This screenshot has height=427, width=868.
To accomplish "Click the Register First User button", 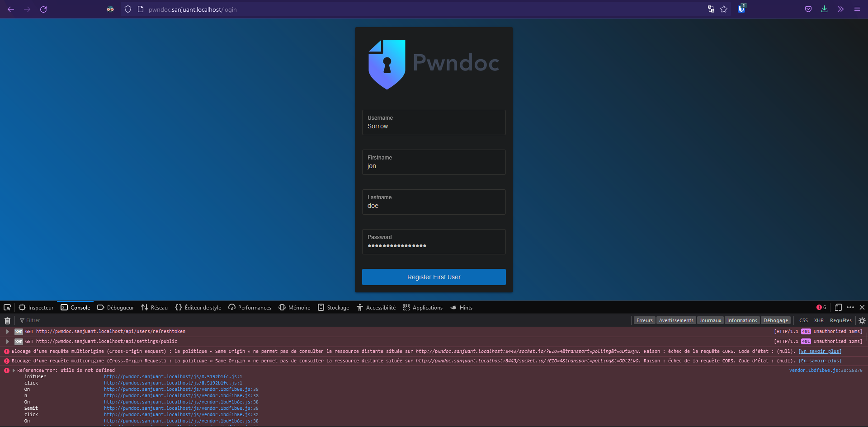I will 434,277.
